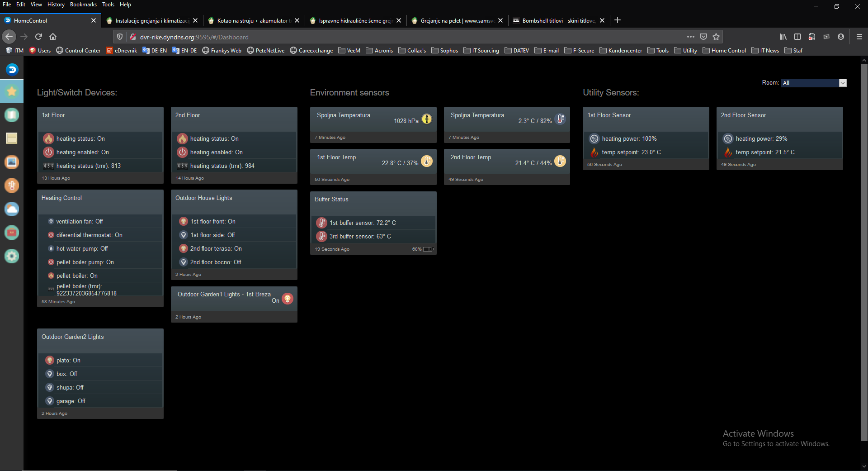This screenshot has width=868, height=471.
Task: Click the Buffer Status 60% battery bar
Action: [428, 249]
